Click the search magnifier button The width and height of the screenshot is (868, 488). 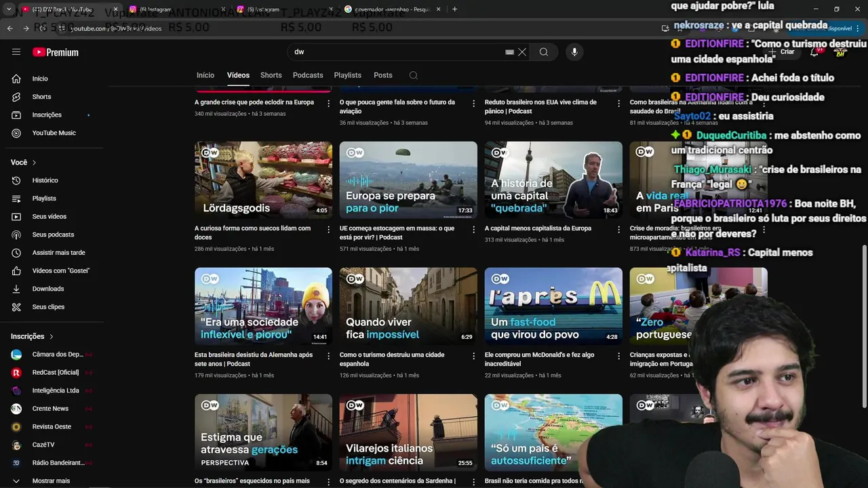[544, 52]
